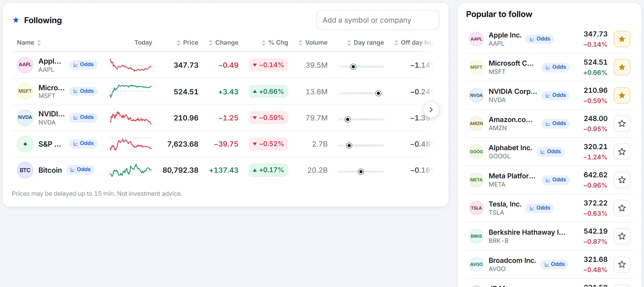Click the BRKB logo in Popular list
Image resolution: width=644 pixels, height=287 pixels.
[x=476, y=236]
